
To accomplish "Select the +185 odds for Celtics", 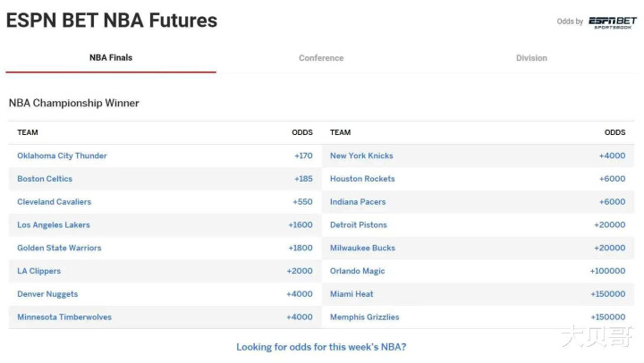I will coord(303,179).
